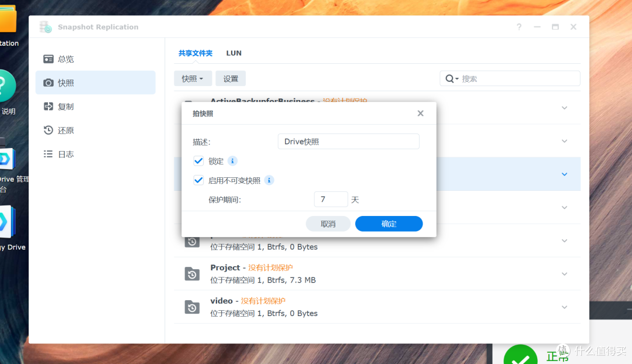Open the Help (说明) desktop icon
632x364 pixels.
point(7,86)
